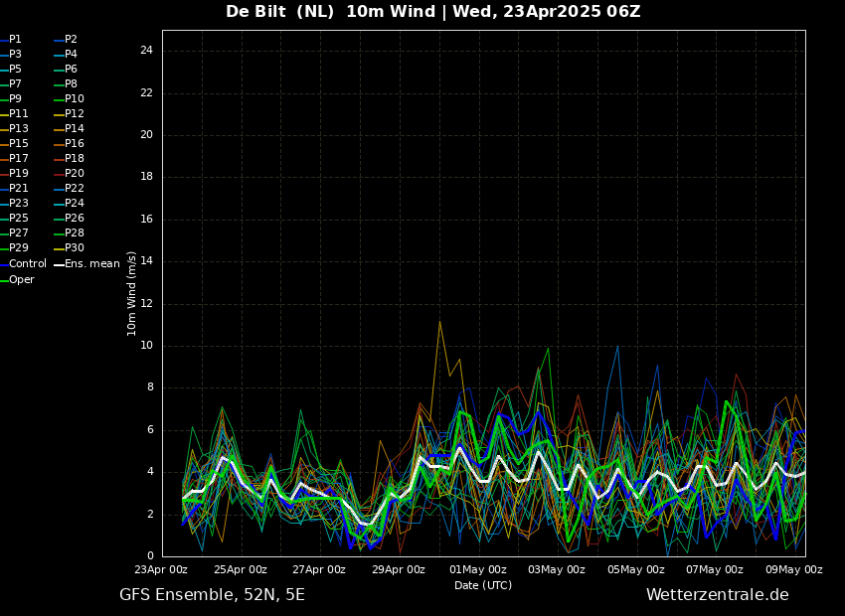Click the 01May 00z x-axis label
This screenshot has height=616, width=845.
pyautogui.click(x=477, y=570)
